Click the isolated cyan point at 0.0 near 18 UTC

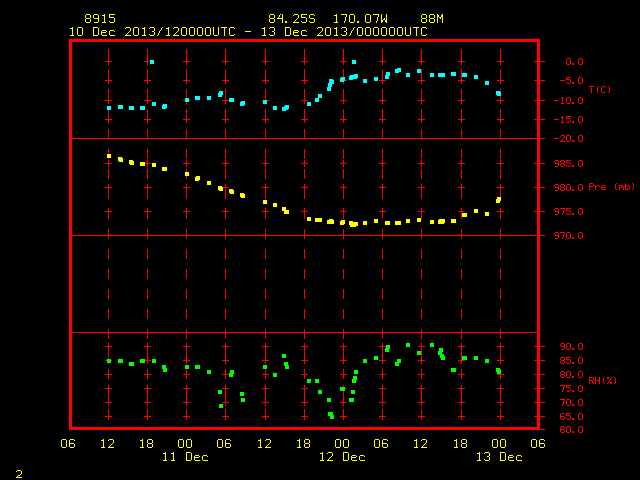click(152, 62)
